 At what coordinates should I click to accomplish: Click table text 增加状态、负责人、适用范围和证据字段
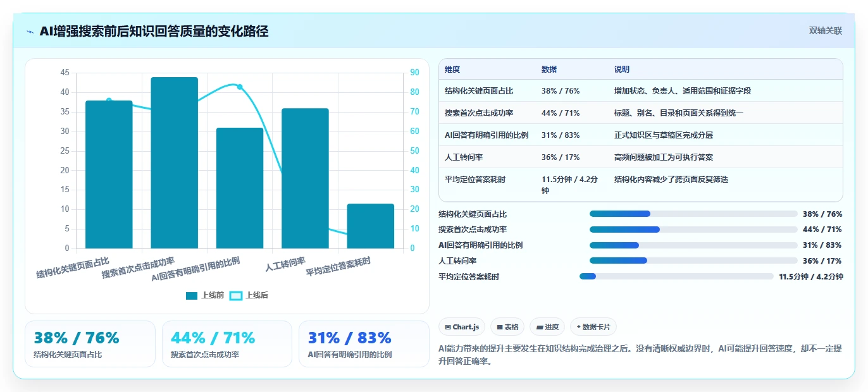pos(683,91)
